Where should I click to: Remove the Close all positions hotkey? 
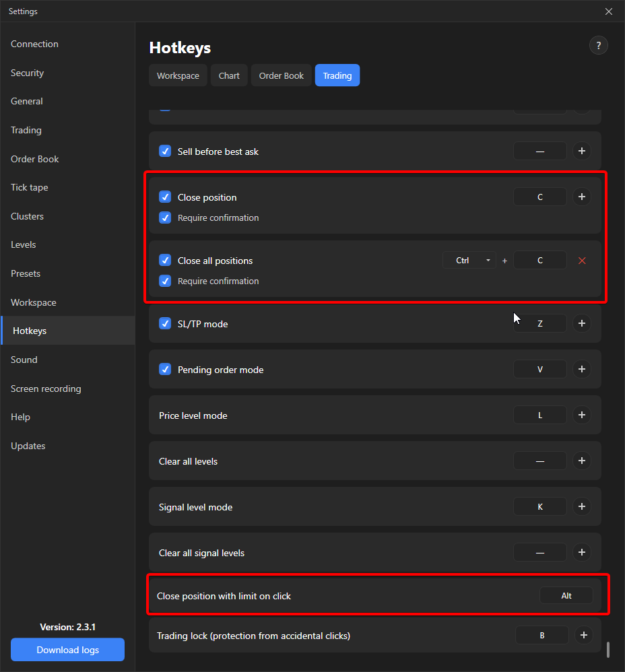point(582,261)
